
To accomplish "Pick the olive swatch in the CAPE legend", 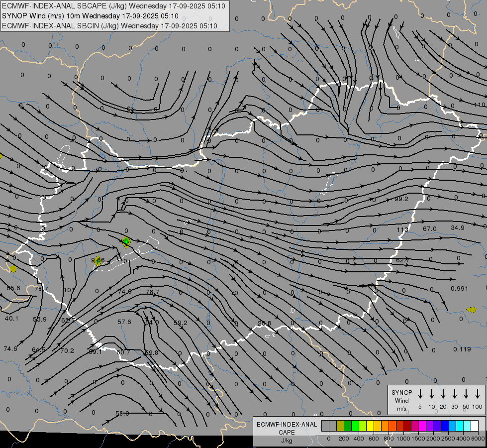I will pyautogui.click(x=340, y=426).
